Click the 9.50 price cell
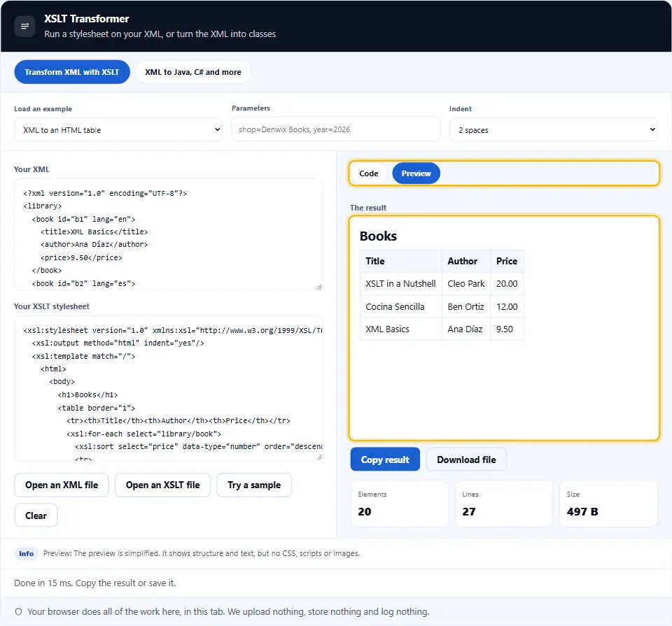Image resolution: width=672 pixels, height=626 pixels. (x=507, y=329)
